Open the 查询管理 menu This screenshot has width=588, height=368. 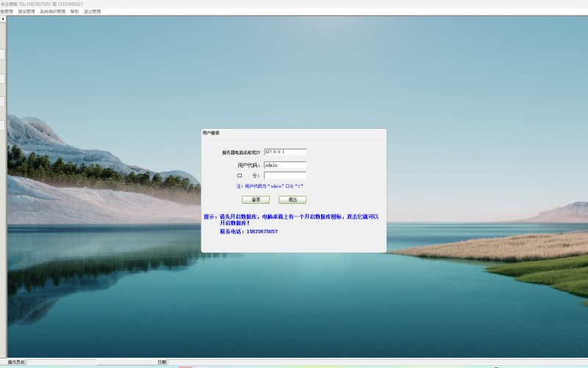click(x=26, y=12)
